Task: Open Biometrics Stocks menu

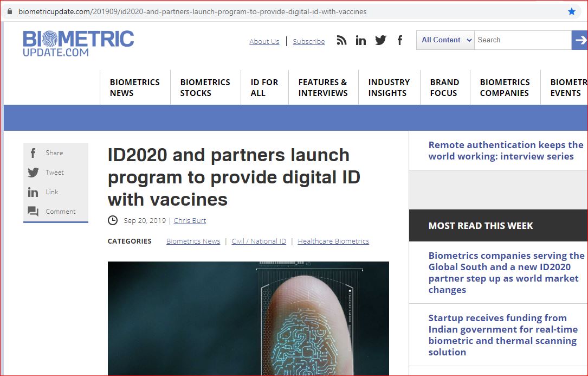Action: coord(205,87)
